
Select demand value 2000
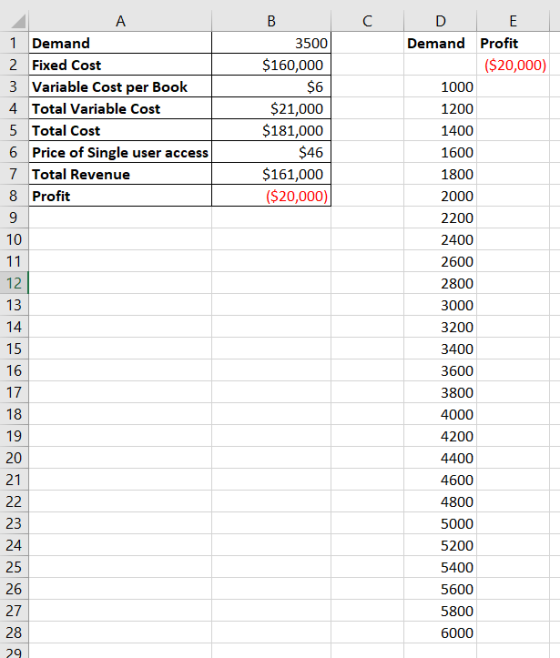440,196
